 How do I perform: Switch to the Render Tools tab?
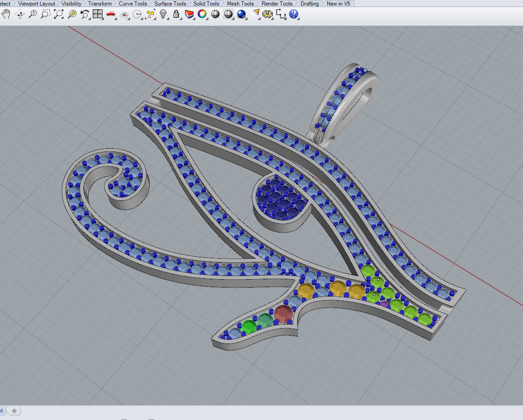tap(277, 4)
